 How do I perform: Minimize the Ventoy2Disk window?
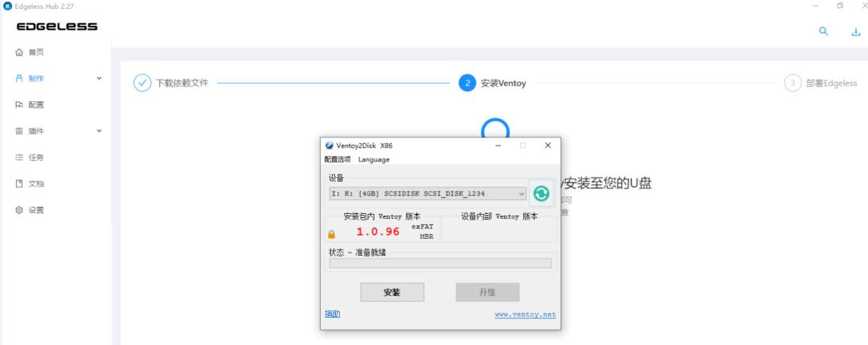point(498,146)
